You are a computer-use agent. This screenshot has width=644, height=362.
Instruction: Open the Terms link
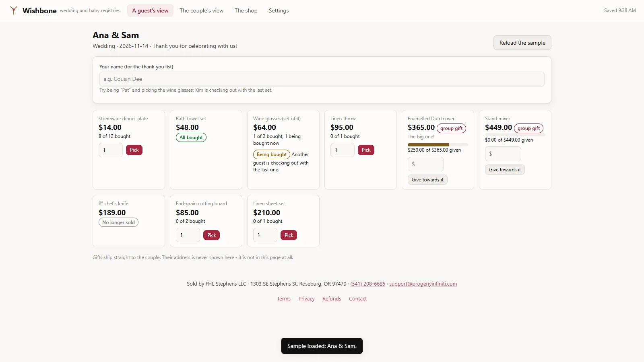pos(284,299)
